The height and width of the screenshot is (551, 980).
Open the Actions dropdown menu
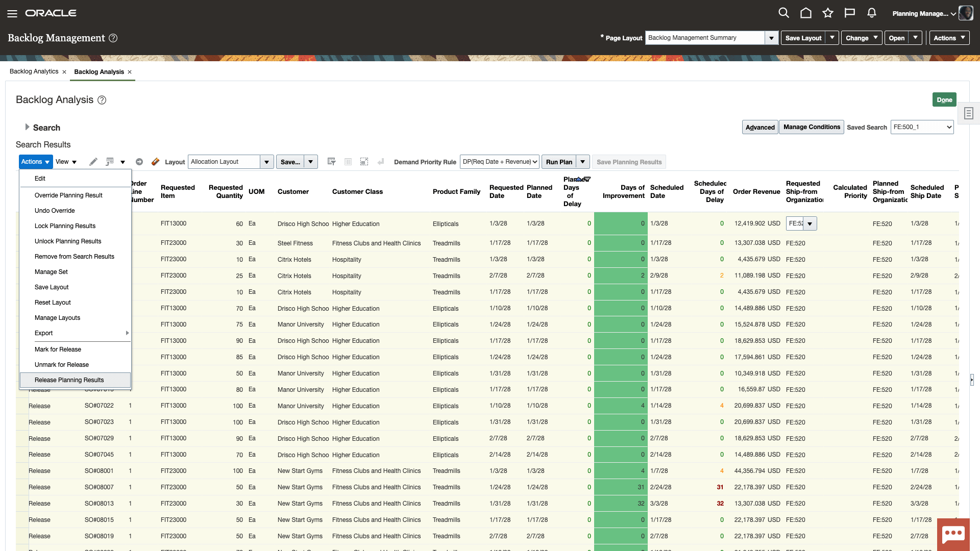click(35, 161)
